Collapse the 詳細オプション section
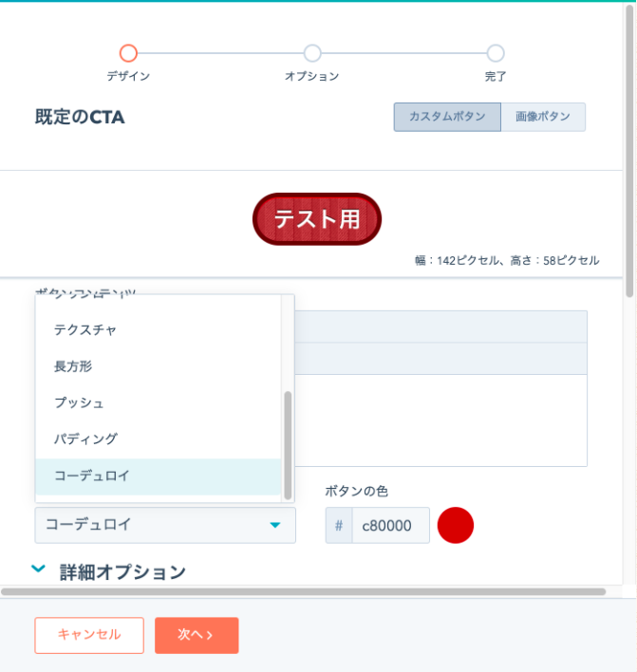 tap(39, 570)
